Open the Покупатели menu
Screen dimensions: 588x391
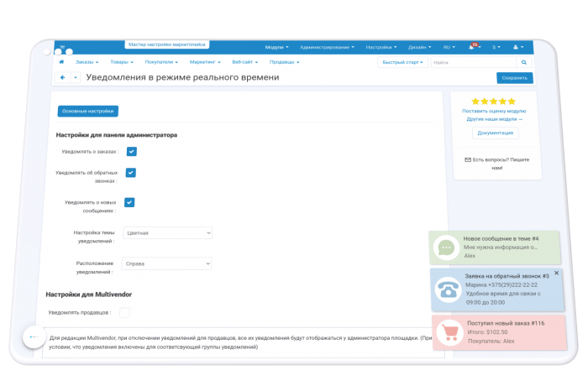click(161, 62)
